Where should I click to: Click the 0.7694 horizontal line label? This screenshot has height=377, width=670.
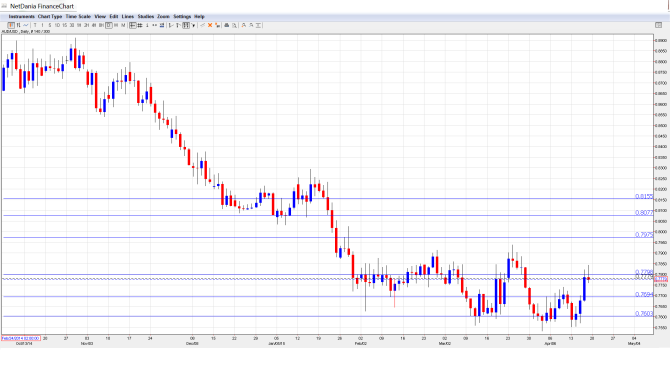coord(644,295)
